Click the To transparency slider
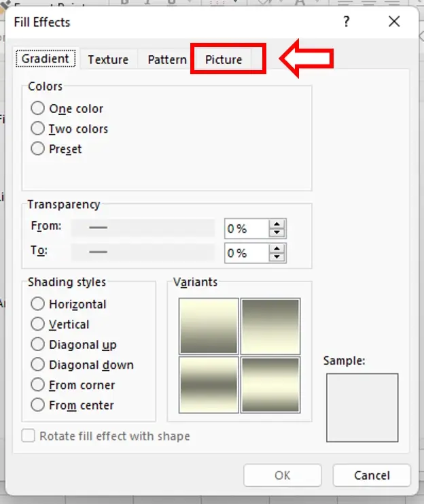This screenshot has height=504, width=424. coord(143,252)
